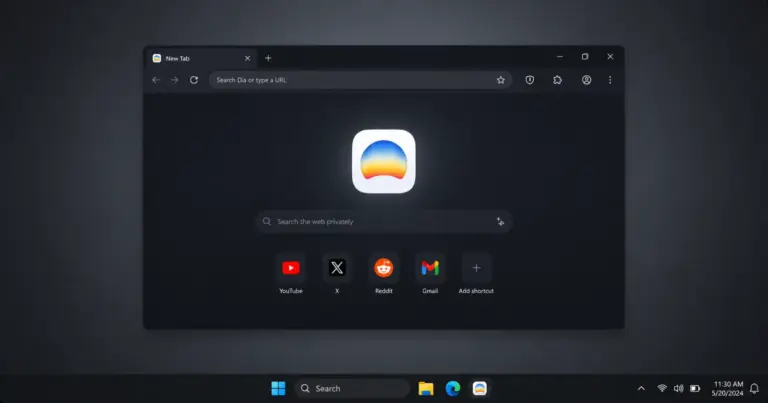The height and width of the screenshot is (403, 768).
Task: Open the YouTube shortcut
Action: click(291, 273)
